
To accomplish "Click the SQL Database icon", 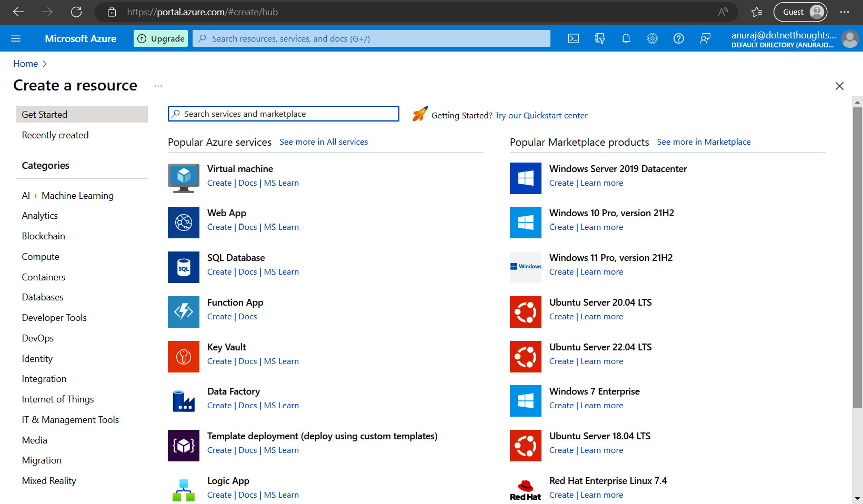I will point(184,267).
